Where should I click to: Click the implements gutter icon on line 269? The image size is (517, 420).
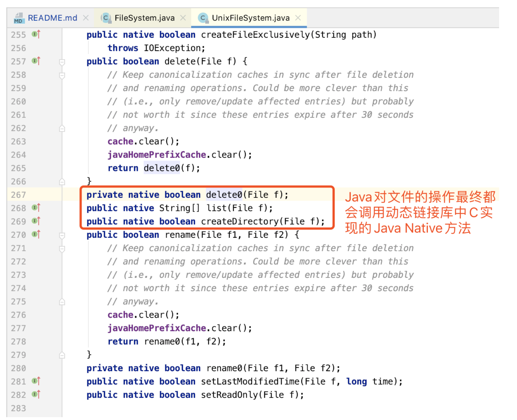click(x=36, y=221)
